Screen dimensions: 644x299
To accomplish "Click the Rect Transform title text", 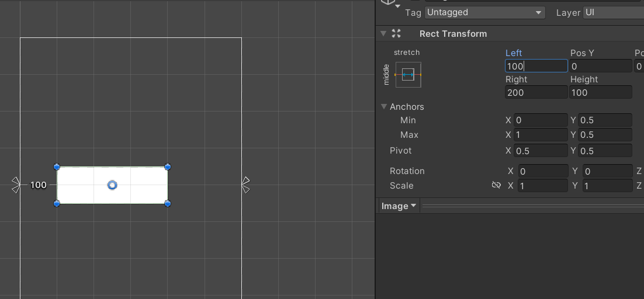I will (x=453, y=34).
